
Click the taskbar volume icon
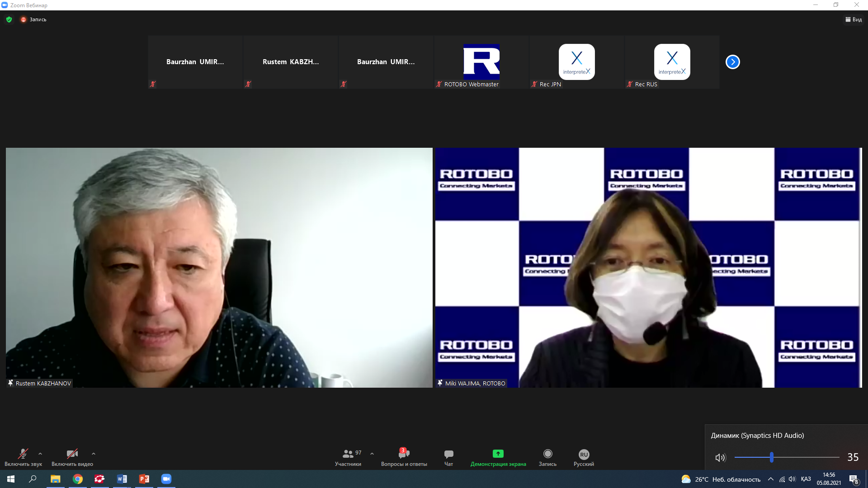point(792,479)
